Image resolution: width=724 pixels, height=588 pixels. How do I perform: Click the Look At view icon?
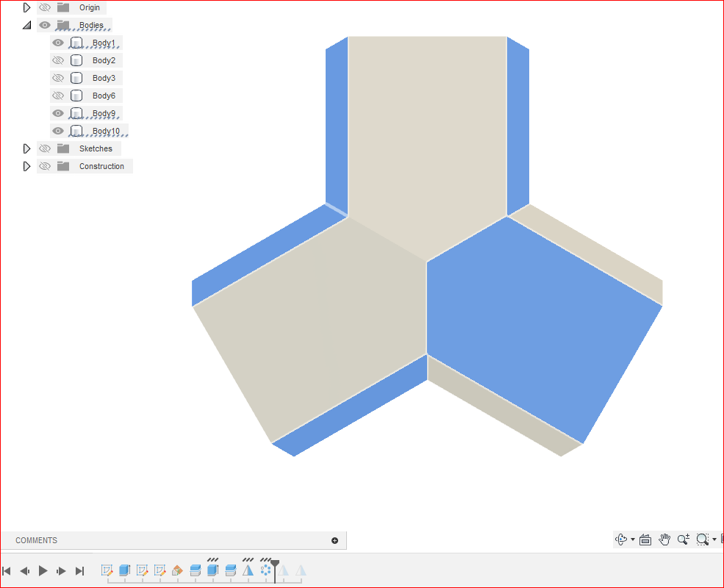645,539
